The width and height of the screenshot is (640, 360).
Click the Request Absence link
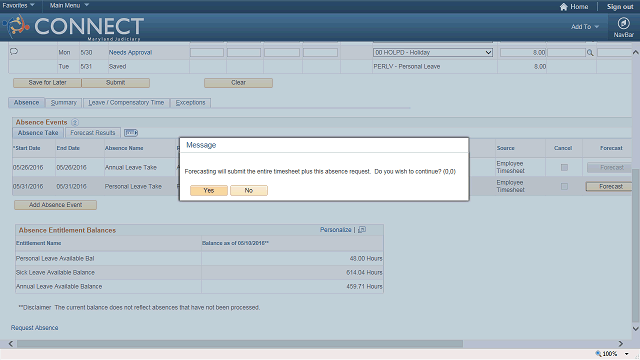34,328
